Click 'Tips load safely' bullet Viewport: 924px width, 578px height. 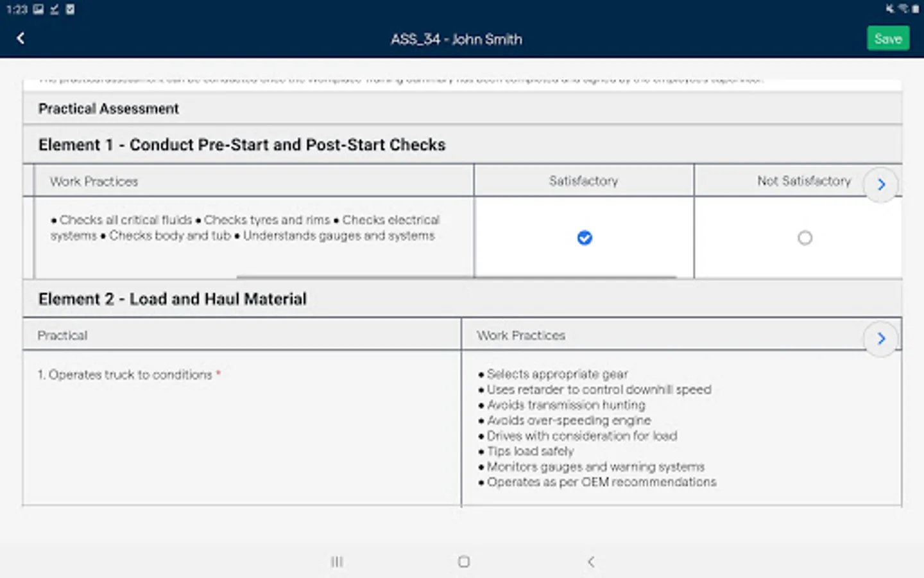coord(526,451)
